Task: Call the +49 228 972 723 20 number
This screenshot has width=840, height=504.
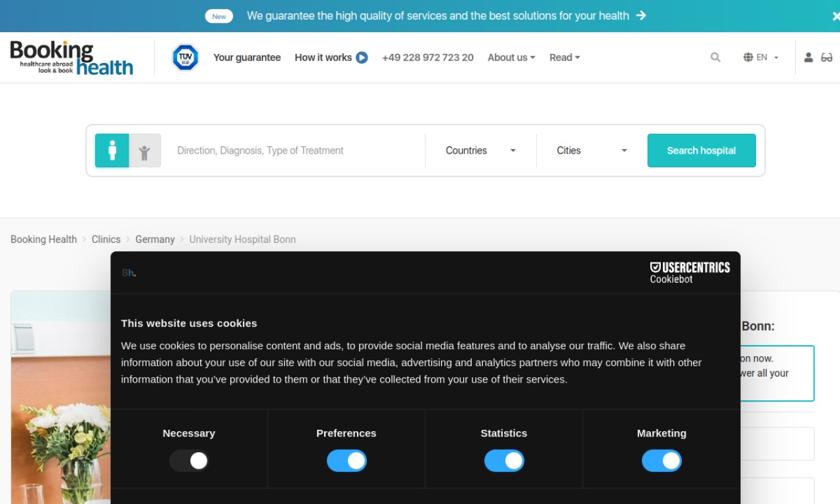Action: coord(428,58)
